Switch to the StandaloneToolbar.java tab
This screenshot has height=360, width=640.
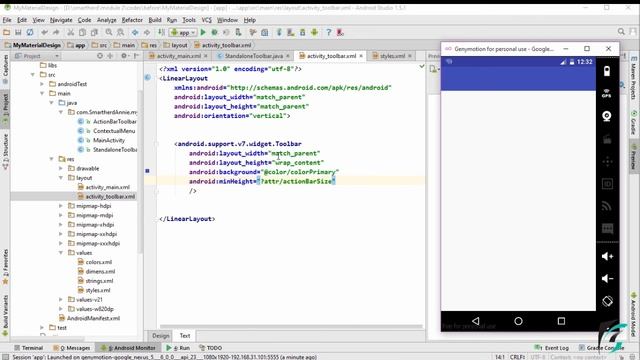pos(253,56)
